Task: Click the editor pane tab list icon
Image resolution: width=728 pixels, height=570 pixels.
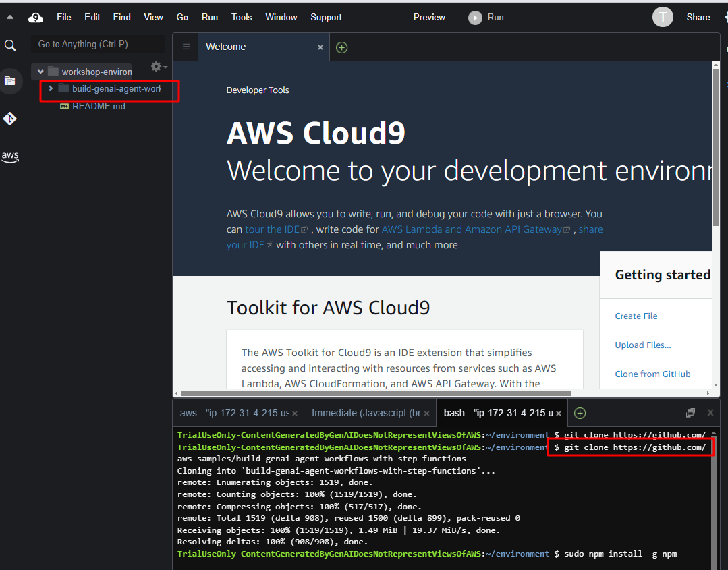Action: coord(186,47)
